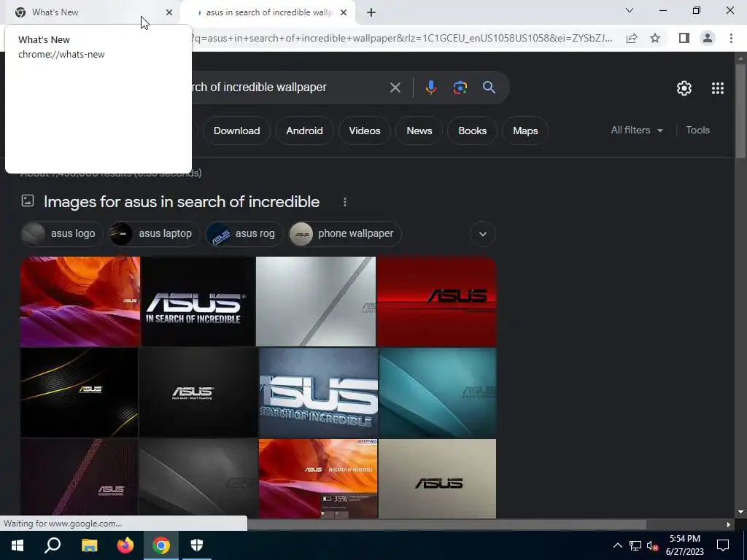Open Windows taskbar search
This screenshot has height=560, width=747.
[x=53, y=545]
